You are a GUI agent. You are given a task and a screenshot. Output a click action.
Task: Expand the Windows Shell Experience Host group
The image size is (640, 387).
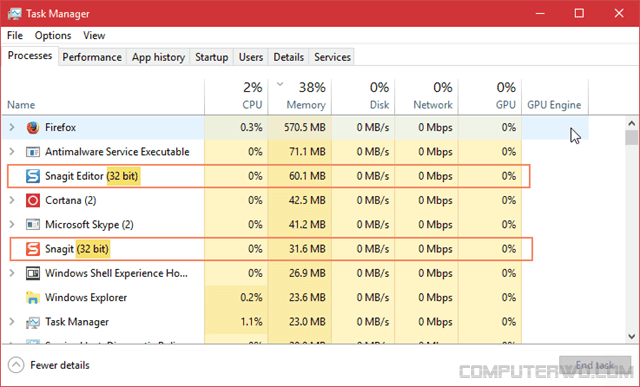coord(12,273)
